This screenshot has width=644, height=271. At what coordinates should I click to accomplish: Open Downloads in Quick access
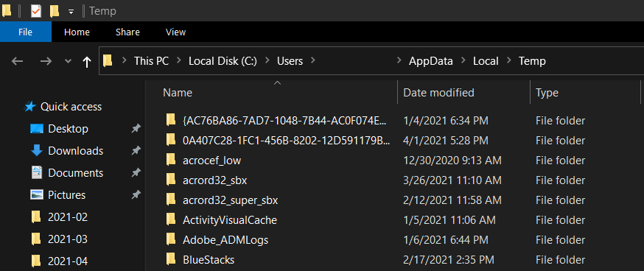point(76,151)
